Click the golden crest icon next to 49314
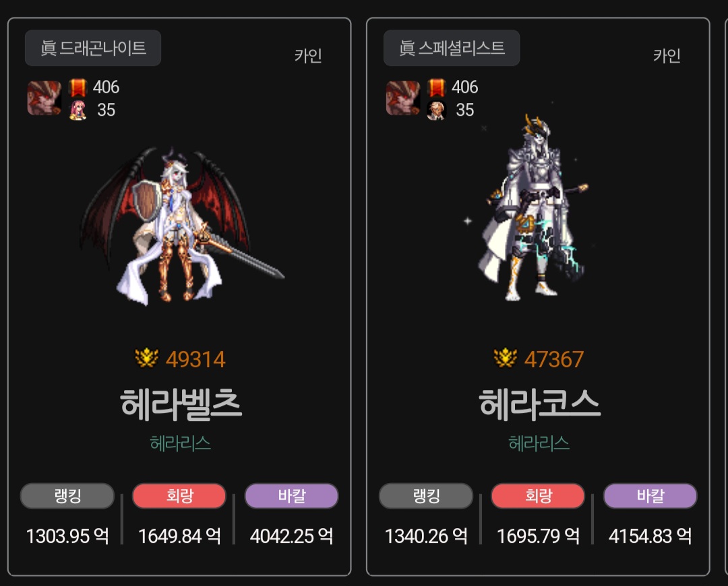Screen dimensions: 728x586 pyautogui.click(x=147, y=358)
